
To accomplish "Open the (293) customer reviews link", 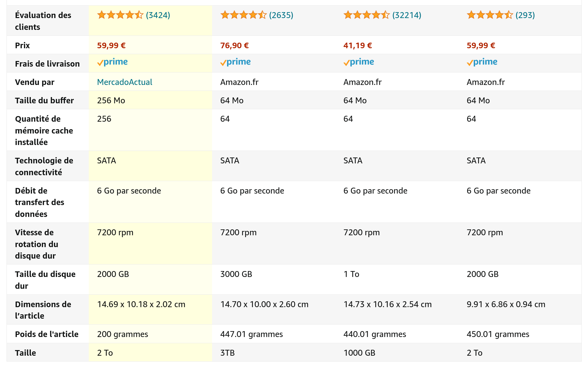I will tap(525, 15).
